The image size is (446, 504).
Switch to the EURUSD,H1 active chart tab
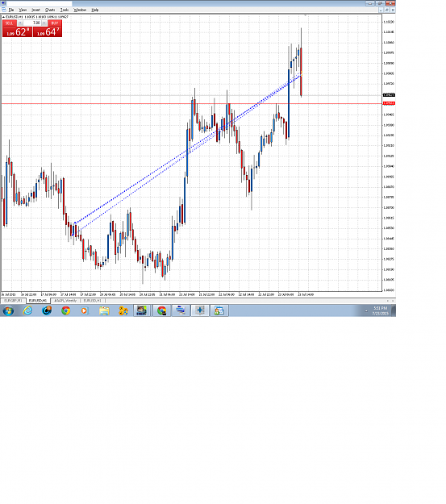click(38, 301)
